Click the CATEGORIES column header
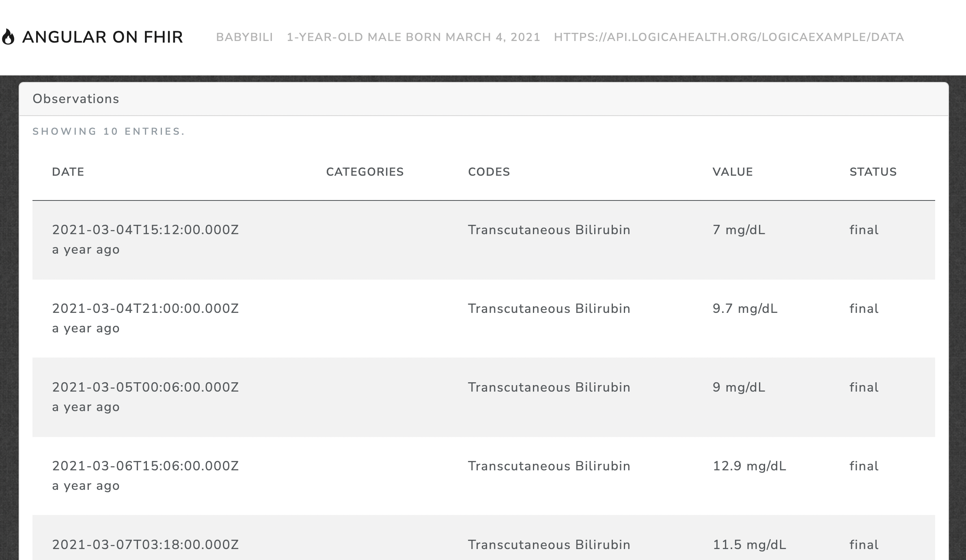 (364, 172)
